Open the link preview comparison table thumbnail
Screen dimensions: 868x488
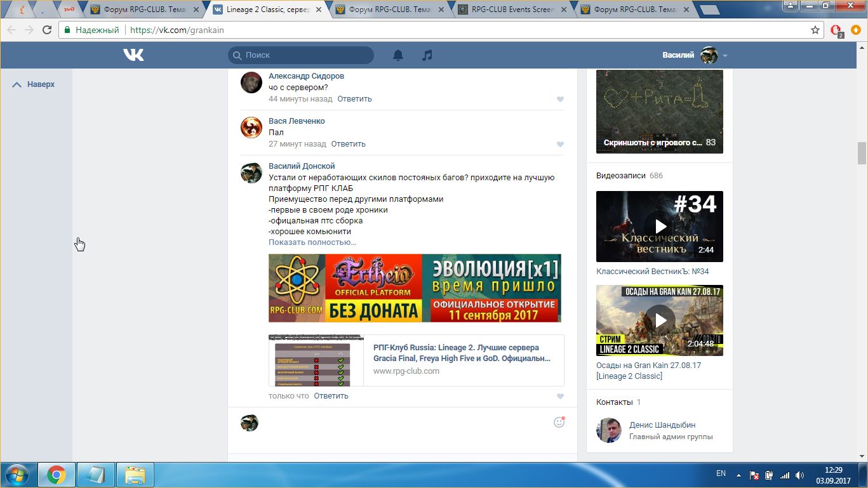pyautogui.click(x=316, y=360)
